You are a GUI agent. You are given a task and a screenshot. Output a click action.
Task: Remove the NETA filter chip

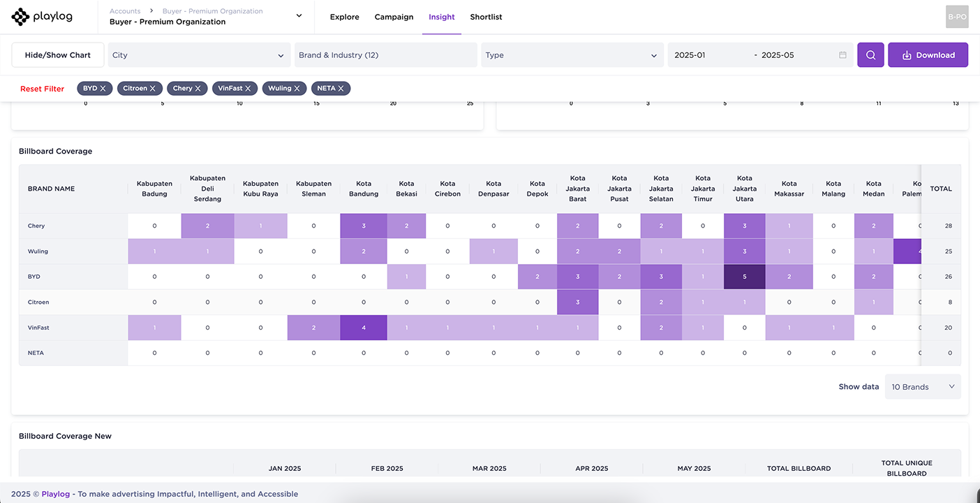341,89
